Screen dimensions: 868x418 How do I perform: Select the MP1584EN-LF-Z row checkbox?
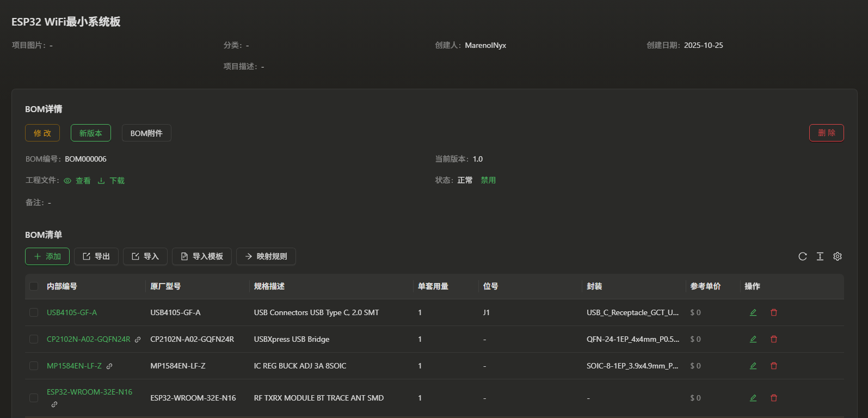coord(34,366)
